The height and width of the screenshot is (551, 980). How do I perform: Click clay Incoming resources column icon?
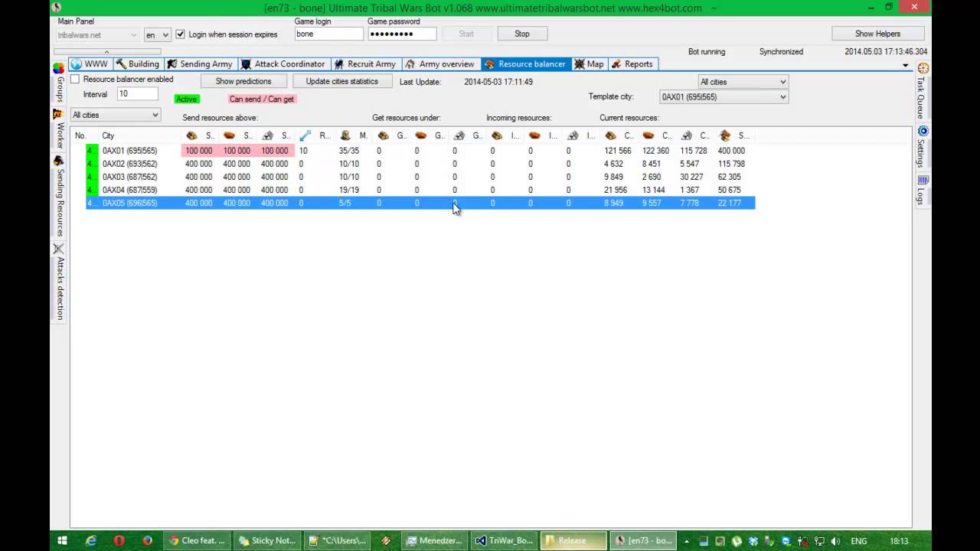[x=534, y=135]
